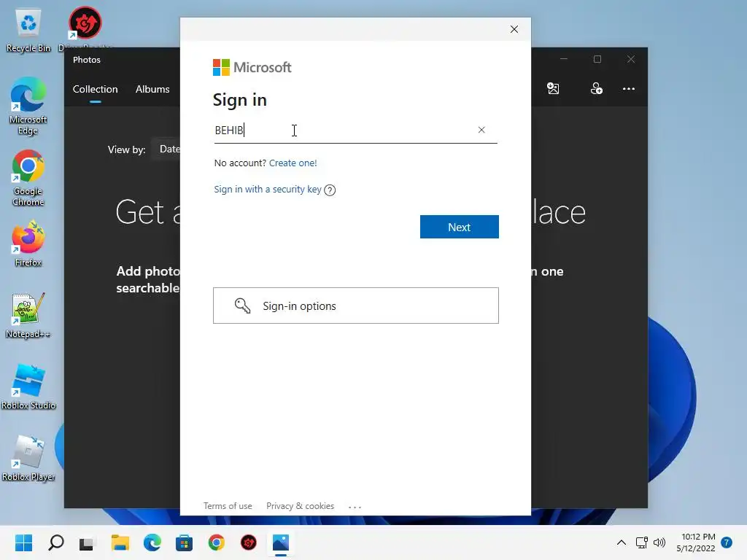This screenshot has width=747, height=560.
Task: Open more footer options ellipsis in dialog
Action: 355,507
